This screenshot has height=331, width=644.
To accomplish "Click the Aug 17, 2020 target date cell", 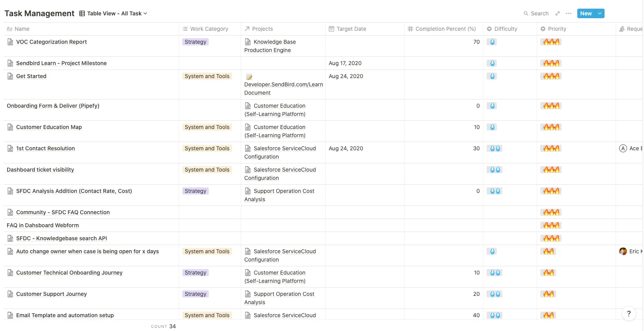I will [x=345, y=63].
